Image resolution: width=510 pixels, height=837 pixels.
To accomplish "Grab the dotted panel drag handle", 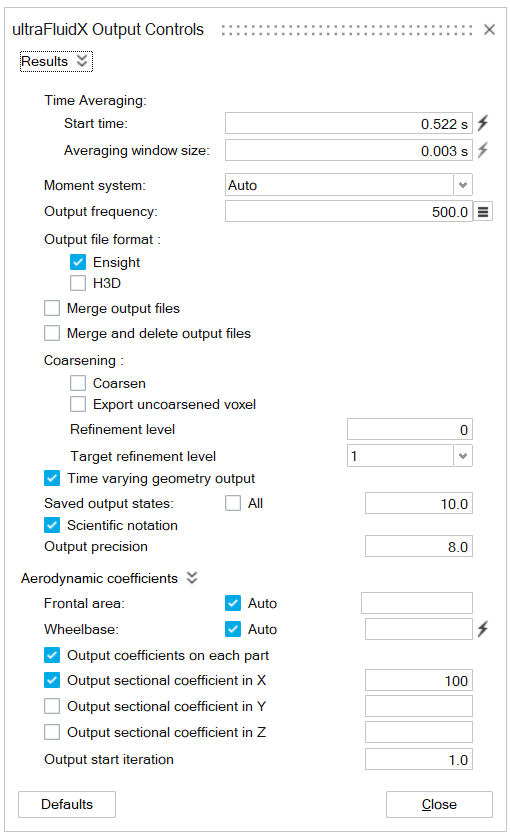I will coord(347,30).
